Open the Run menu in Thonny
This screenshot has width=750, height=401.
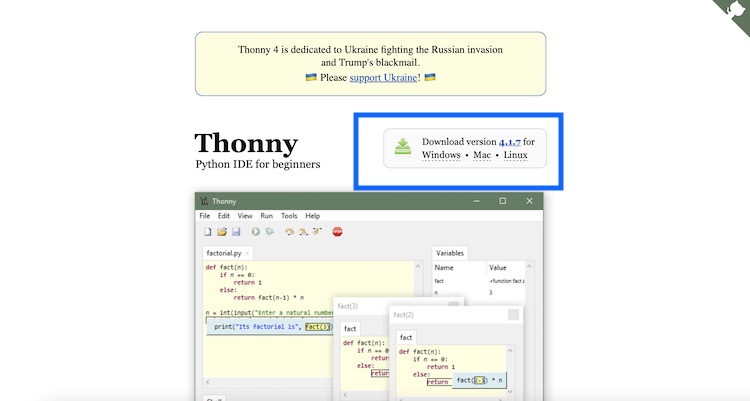[266, 216]
